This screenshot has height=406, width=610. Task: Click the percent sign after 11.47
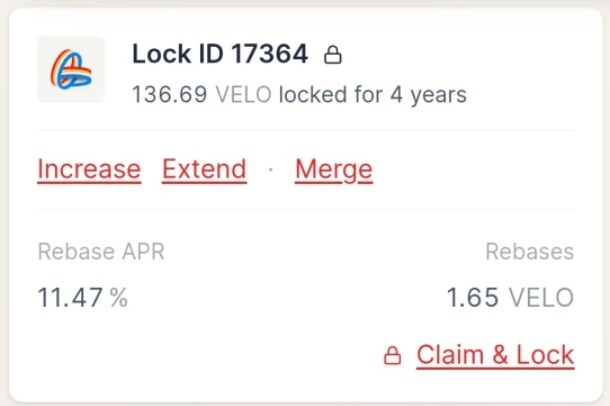point(119,298)
